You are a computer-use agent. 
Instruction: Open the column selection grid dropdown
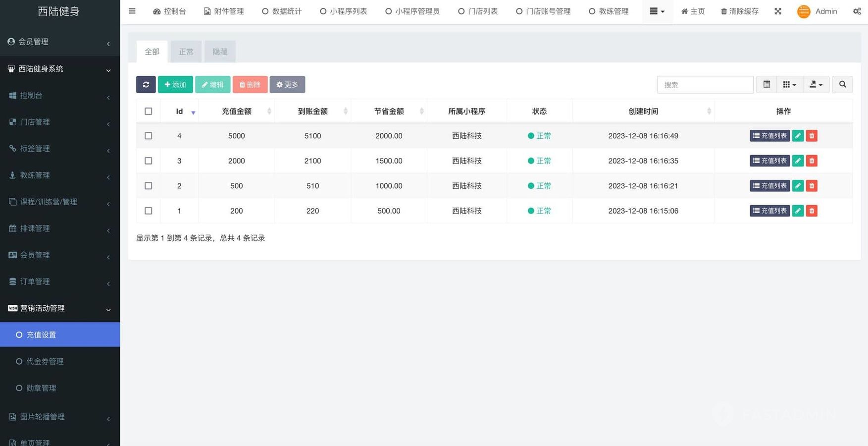coord(789,85)
